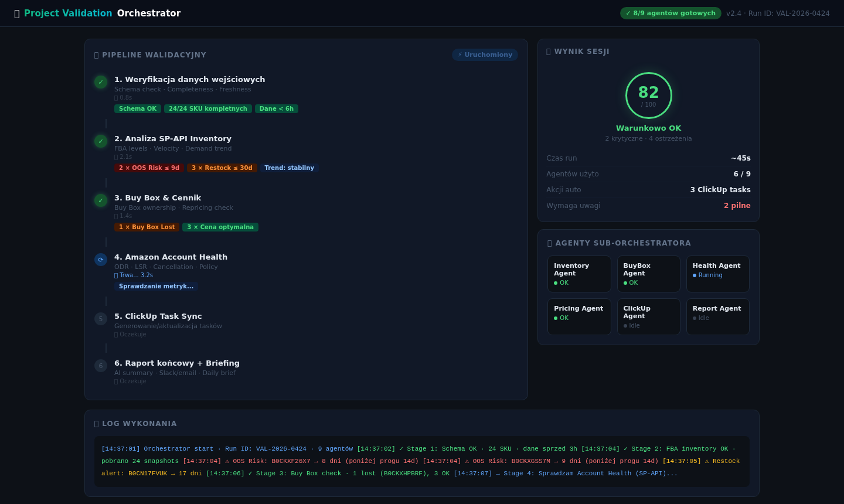Image resolution: width=844 pixels, height=504 pixels.
Task: Click the stage 5 pending number icon
Action: (x=101, y=319)
